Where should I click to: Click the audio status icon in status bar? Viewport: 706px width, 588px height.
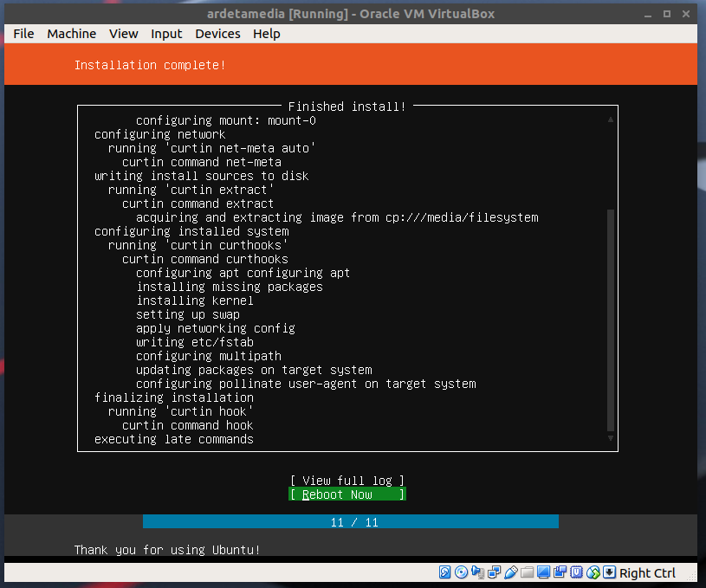(x=477, y=572)
